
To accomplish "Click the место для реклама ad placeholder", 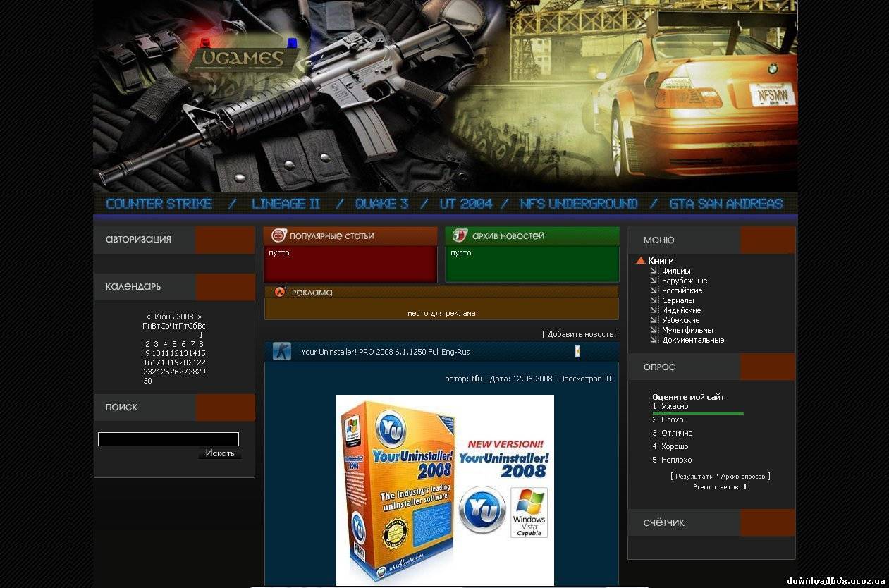I will [441, 313].
